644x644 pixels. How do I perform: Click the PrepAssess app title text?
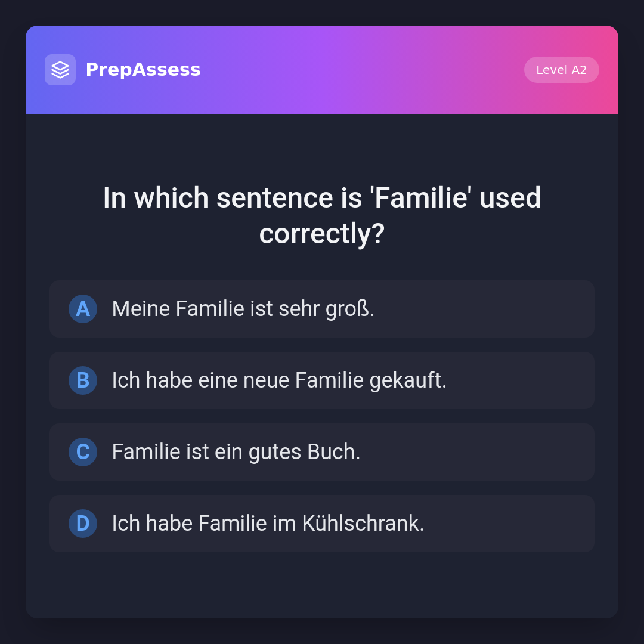pos(143,70)
